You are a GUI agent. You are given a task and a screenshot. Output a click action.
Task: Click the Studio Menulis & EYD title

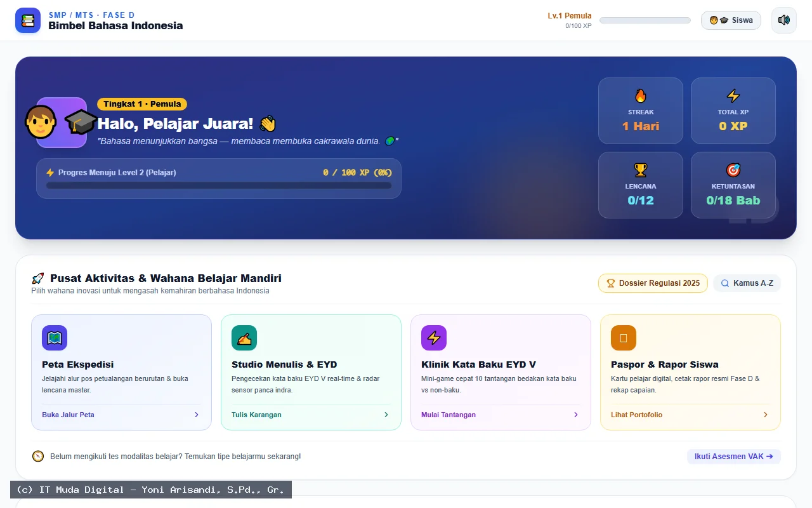click(x=284, y=364)
